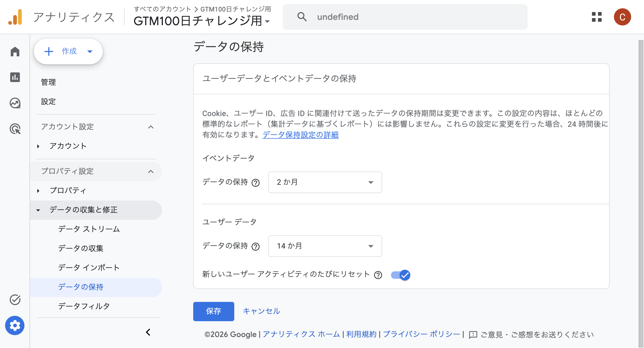Expand the アカウント tree item
Viewport: 644px width, 348px height.
click(38, 146)
